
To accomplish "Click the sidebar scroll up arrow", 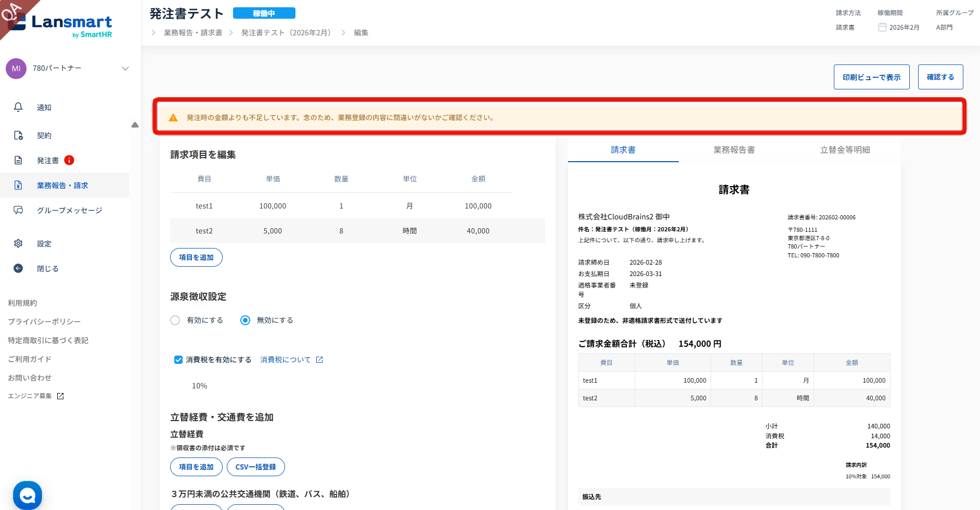I will coord(135,125).
